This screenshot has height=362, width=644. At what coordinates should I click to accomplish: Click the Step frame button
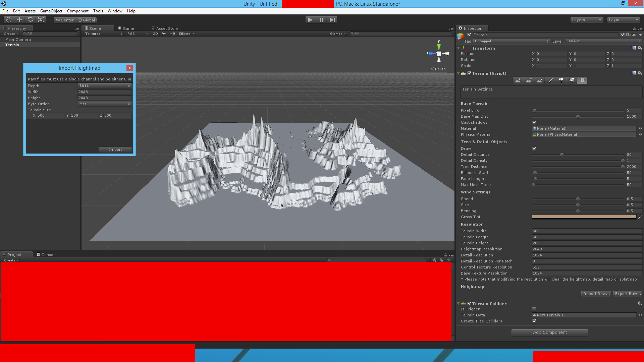pyautogui.click(x=332, y=20)
